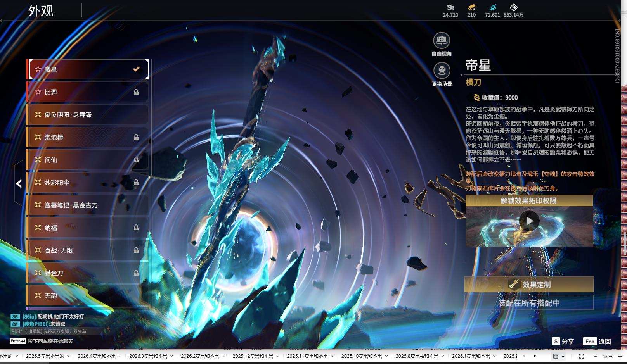Switch to the 2025.11卖出和不出 sheet tab
Image resolution: width=627 pixels, height=364 pixels.
pyautogui.click(x=307, y=356)
